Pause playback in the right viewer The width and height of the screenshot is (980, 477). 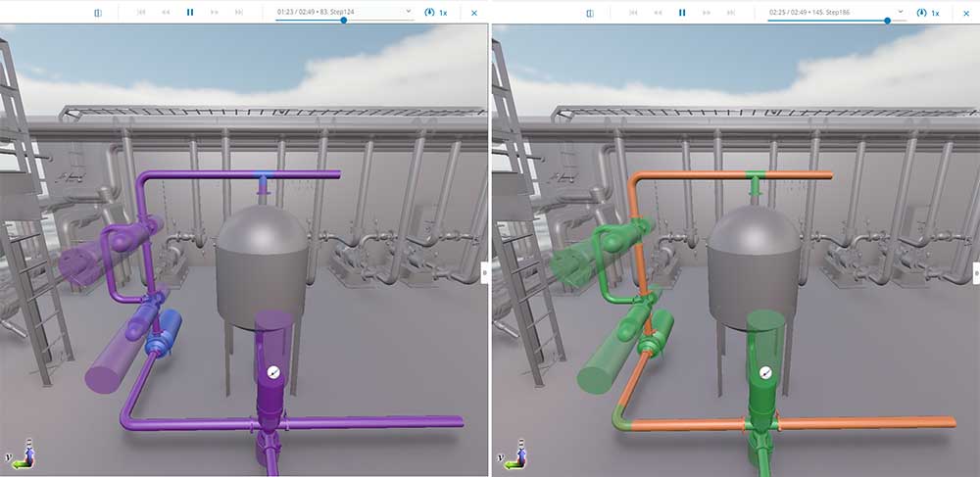(682, 13)
